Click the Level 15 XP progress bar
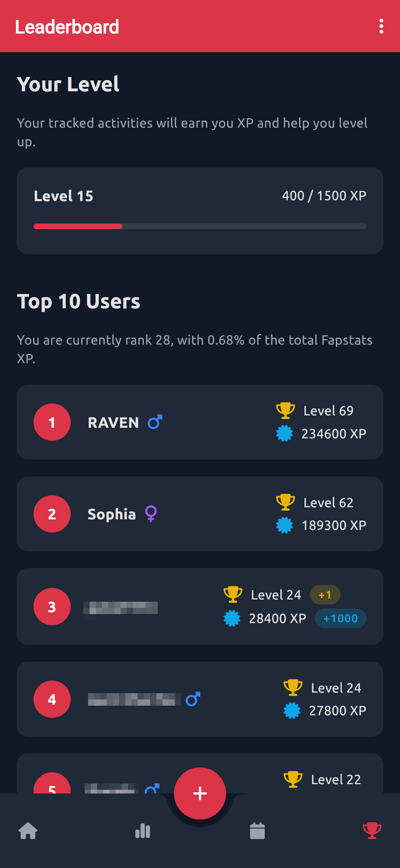This screenshot has height=868, width=400. coord(200,226)
